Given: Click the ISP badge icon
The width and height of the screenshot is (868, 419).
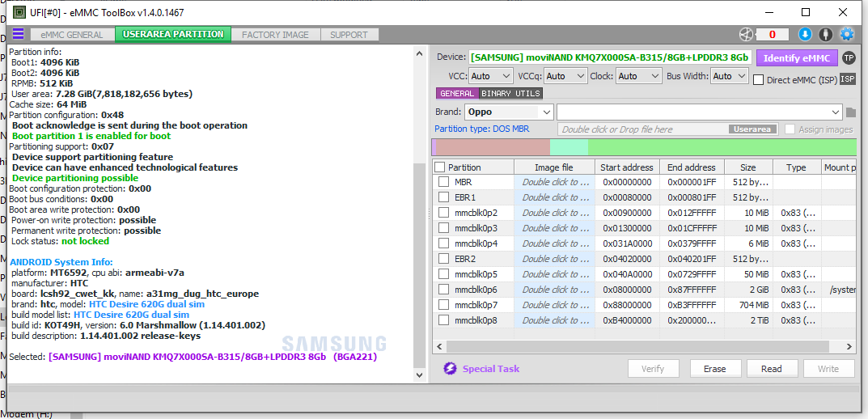Looking at the screenshot, I should coord(848,79).
